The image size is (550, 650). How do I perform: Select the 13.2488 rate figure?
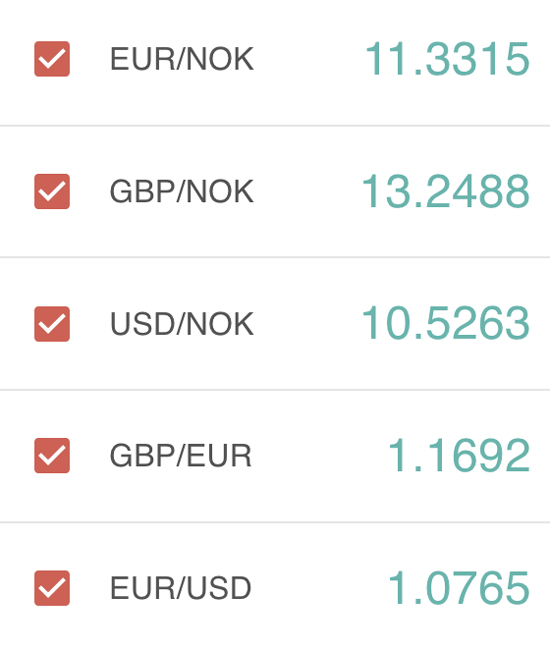pos(446,191)
